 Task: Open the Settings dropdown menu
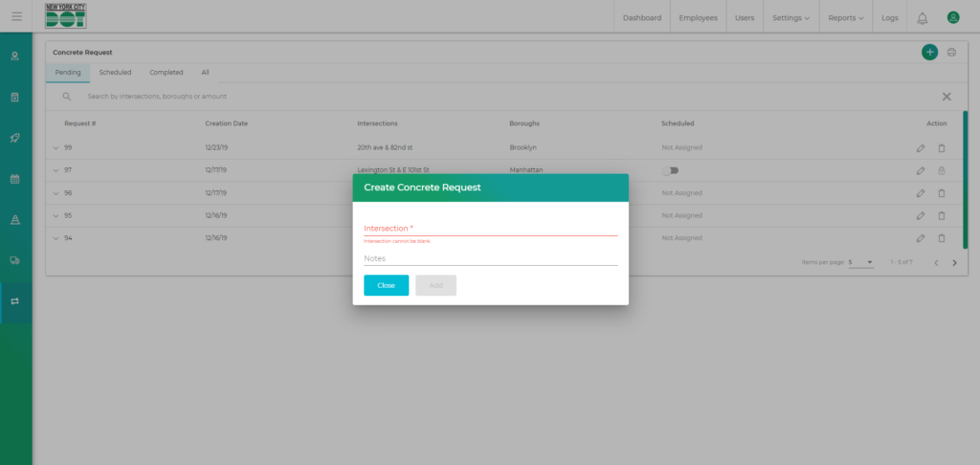coord(791,17)
